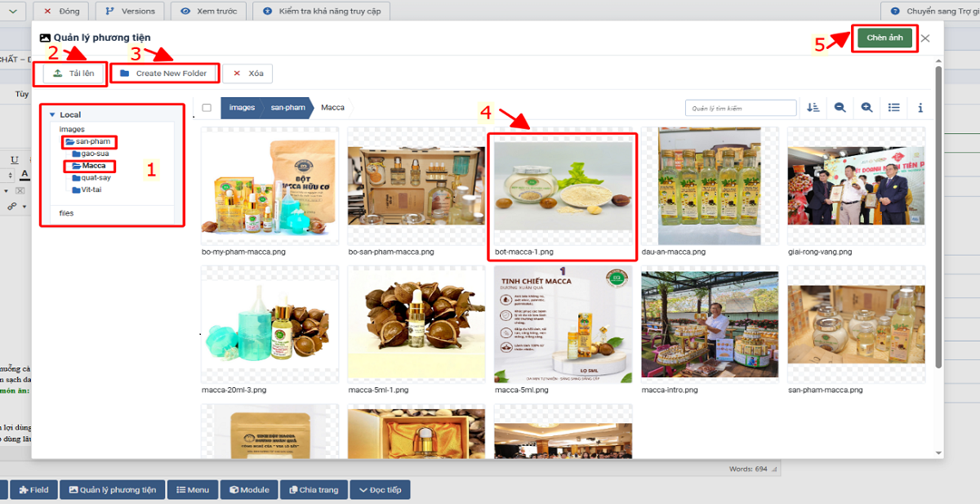Click the Quản lý tìm kiếm search field

coord(740,108)
